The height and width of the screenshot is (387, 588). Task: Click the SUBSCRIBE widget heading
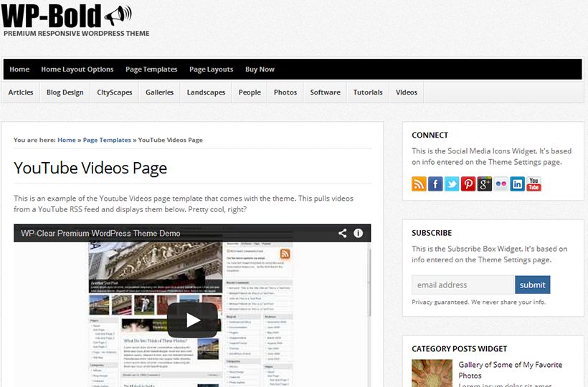tap(432, 233)
